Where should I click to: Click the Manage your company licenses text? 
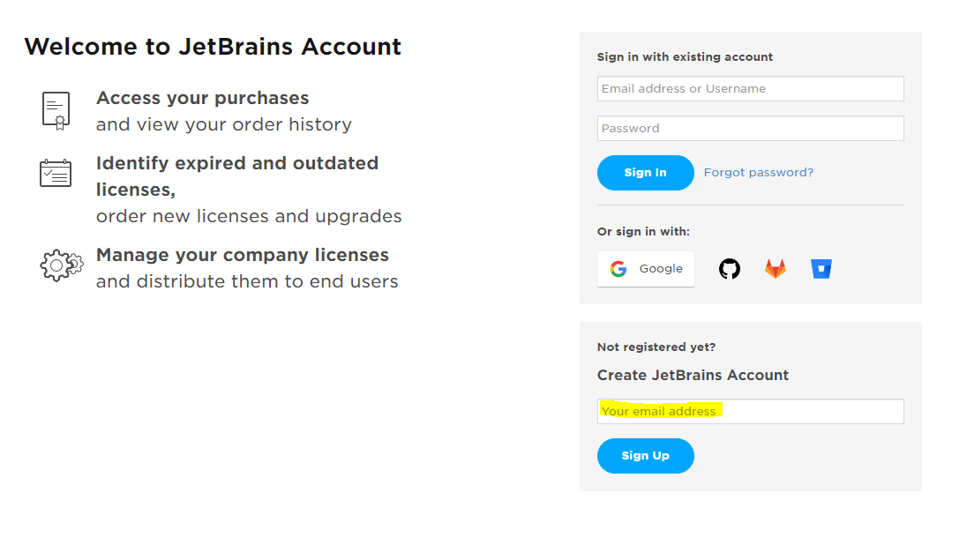(243, 255)
